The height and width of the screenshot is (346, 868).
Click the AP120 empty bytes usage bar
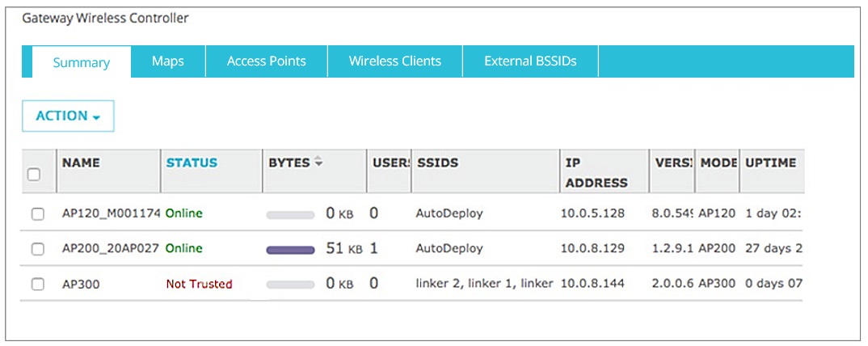click(290, 215)
